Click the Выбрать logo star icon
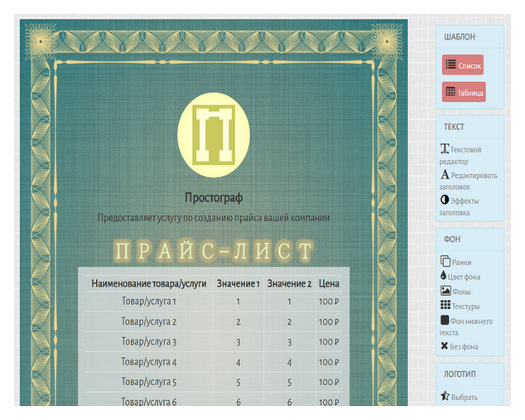 click(x=445, y=396)
